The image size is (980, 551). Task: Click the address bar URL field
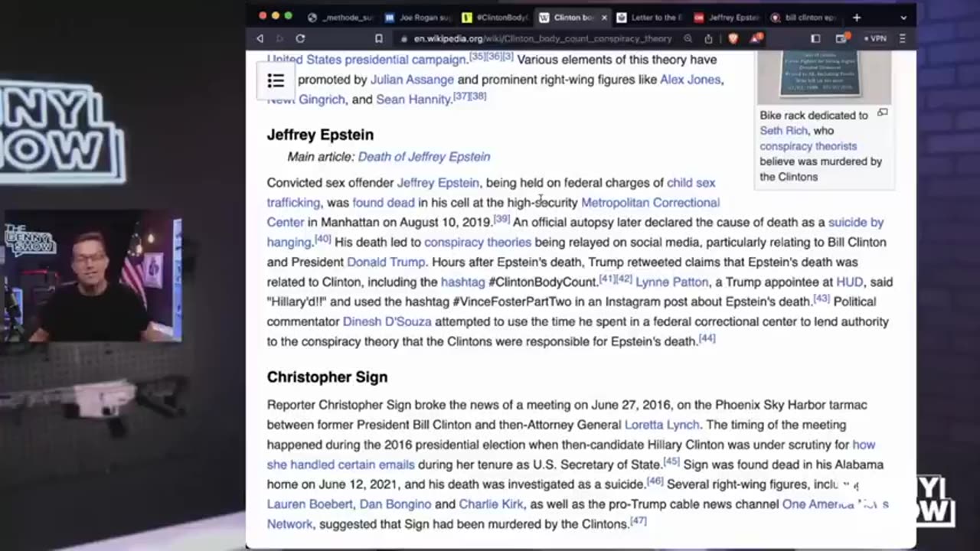coord(542,38)
